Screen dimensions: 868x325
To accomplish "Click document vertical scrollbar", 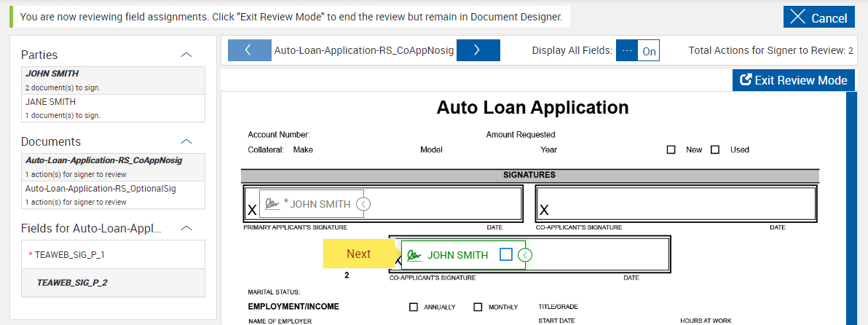I will coord(851,208).
